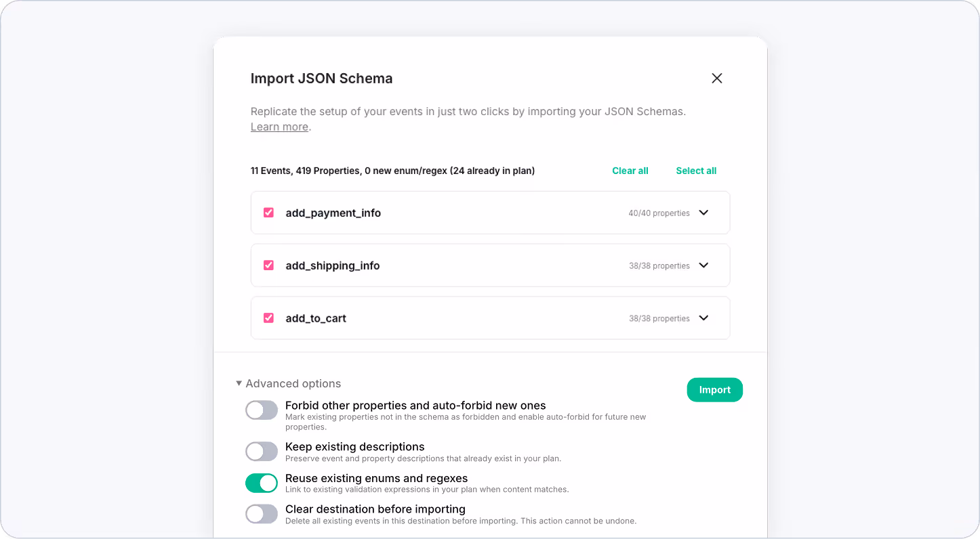
Task: Click the 40/40 properties count label
Action: (x=659, y=213)
